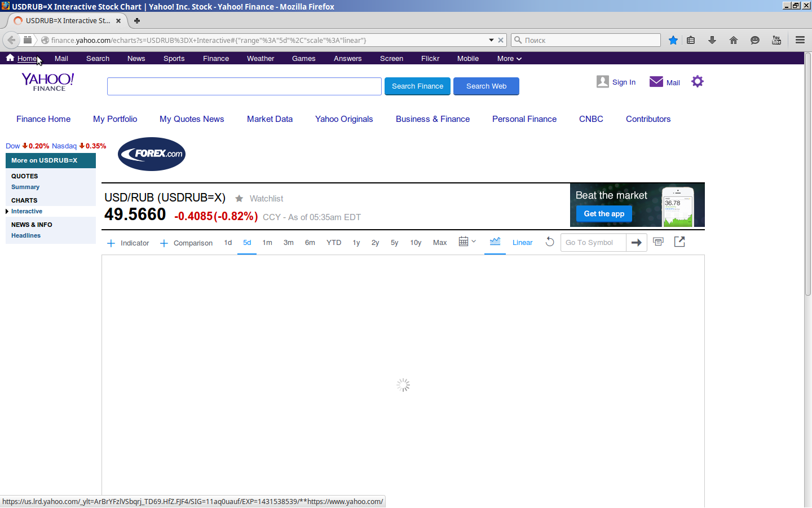Add a Comparison symbol
The width and height of the screenshot is (812, 508).
click(x=186, y=243)
